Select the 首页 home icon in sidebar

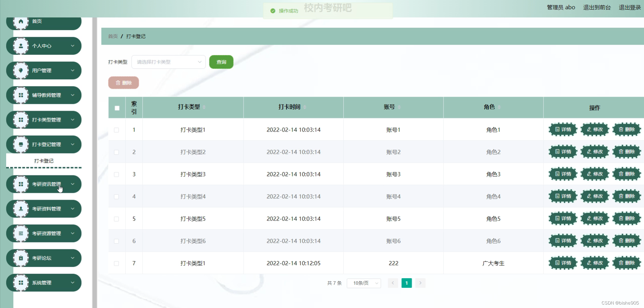(21, 21)
